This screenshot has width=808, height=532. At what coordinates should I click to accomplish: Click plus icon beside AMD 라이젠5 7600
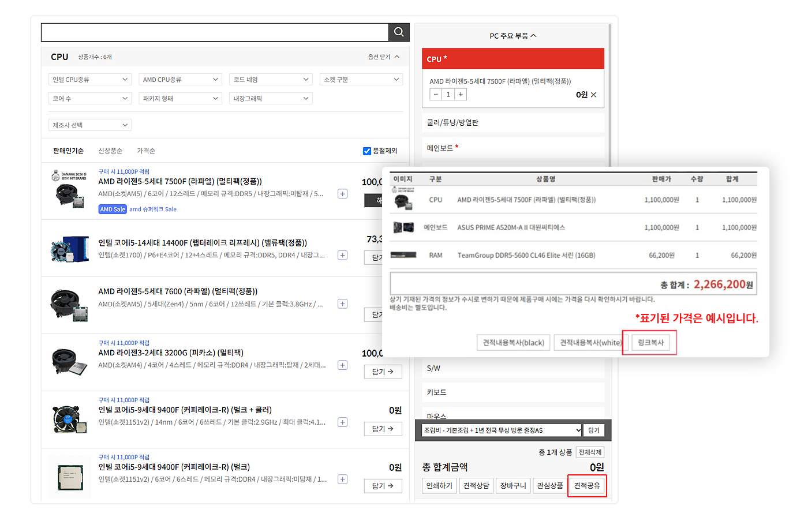tap(343, 304)
